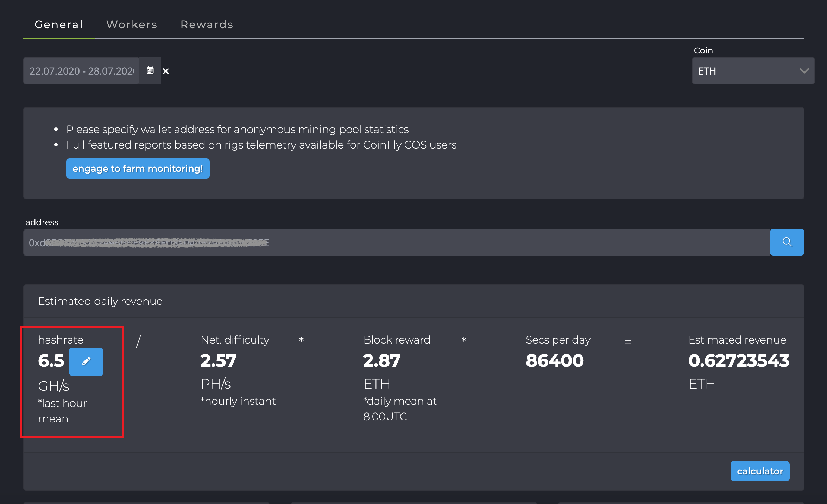Clear the date range with the X icon

166,71
